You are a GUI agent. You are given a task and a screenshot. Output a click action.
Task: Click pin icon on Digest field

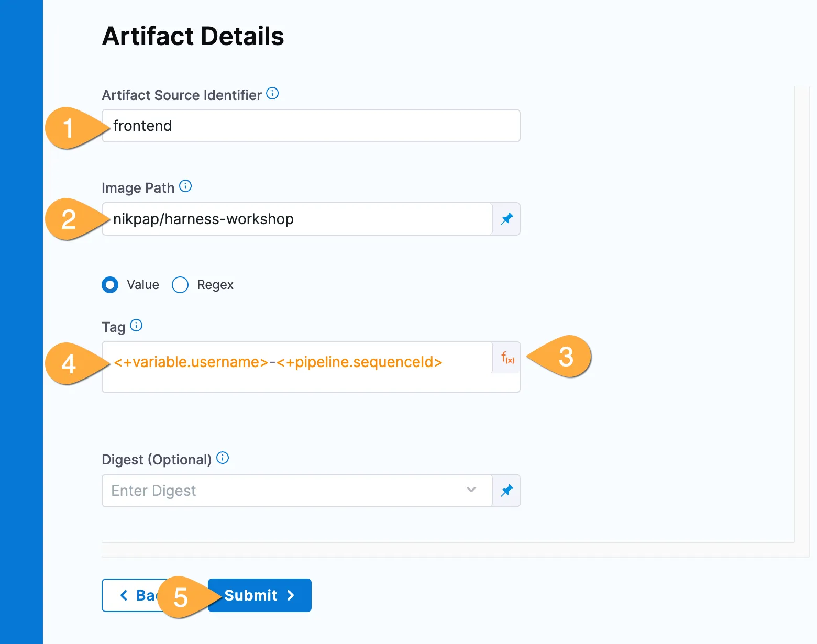click(x=506, y=491)
